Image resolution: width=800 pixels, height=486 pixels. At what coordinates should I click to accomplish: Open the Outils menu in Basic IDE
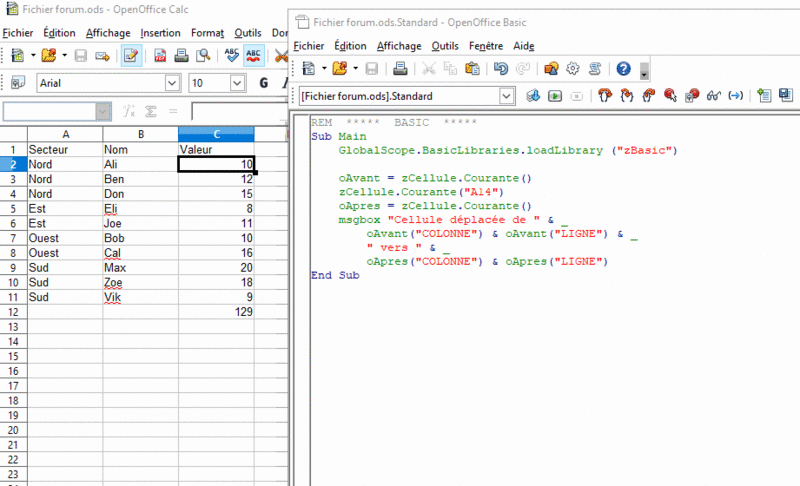[x=445, y=46]
